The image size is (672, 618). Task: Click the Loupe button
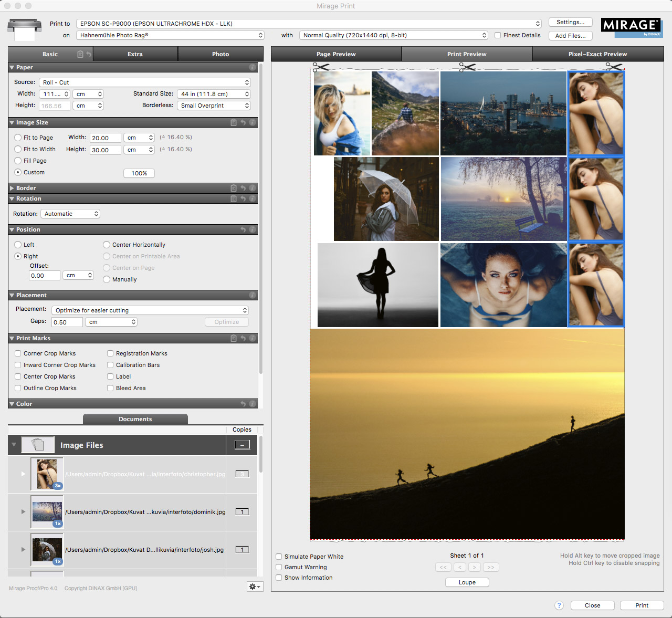tap(467, 582)
